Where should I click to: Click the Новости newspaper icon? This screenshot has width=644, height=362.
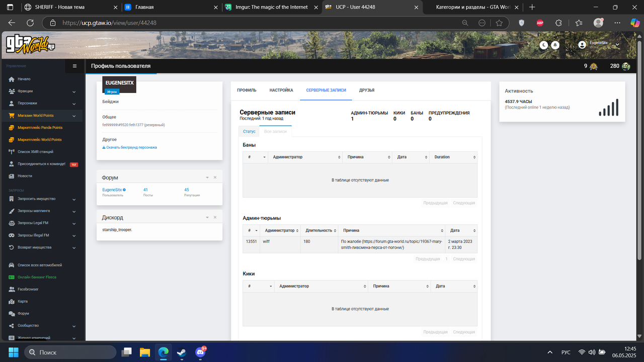coord(12,176)
